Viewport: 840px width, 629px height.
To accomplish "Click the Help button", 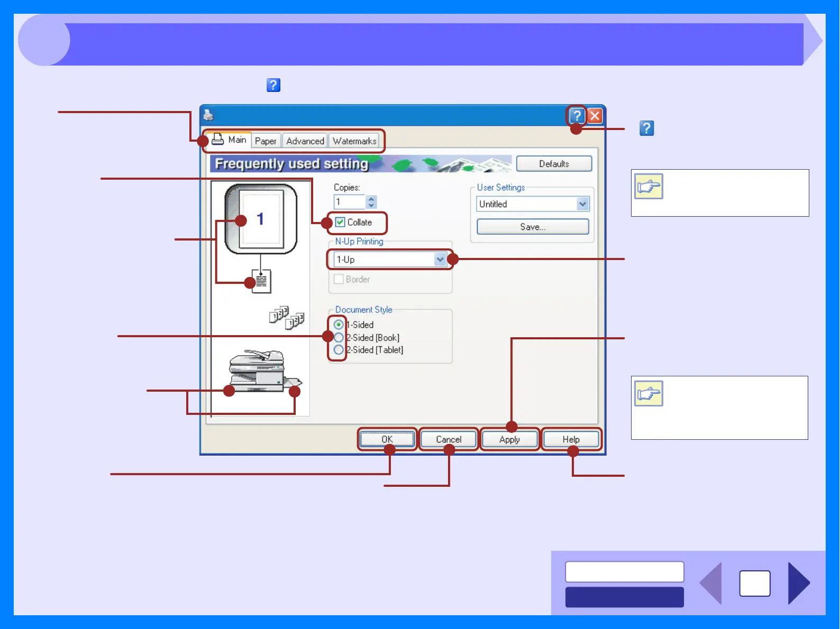I will pyautogui.click(x=571, y=439).
